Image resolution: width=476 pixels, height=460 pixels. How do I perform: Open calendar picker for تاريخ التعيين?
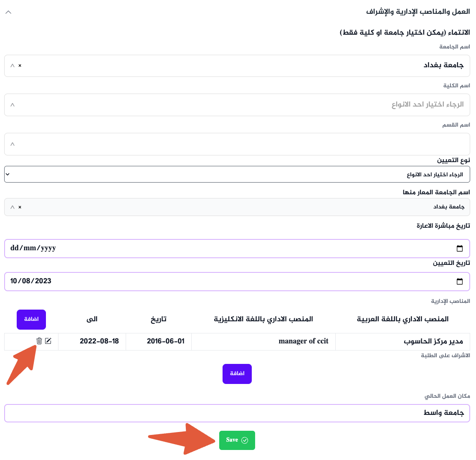pyautogui.click(x=460, y=282)
